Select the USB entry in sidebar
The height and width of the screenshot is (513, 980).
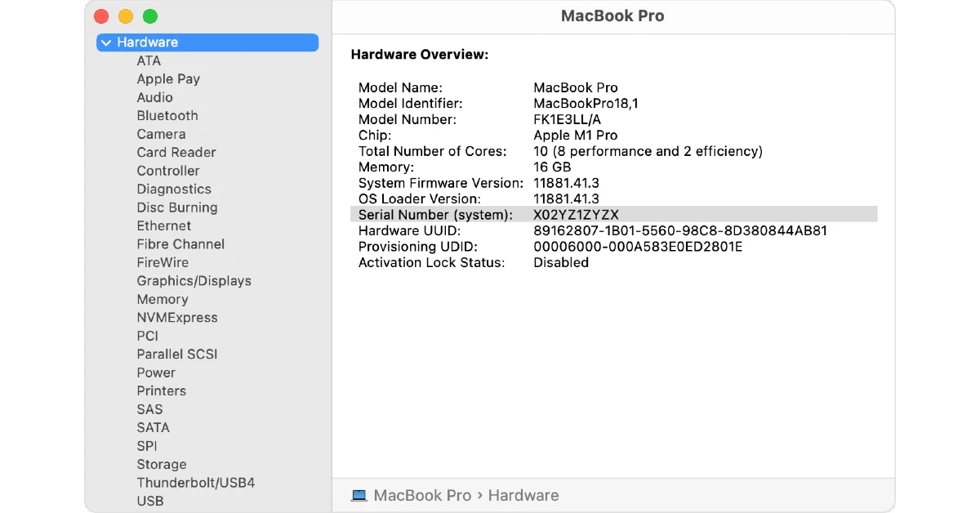click(150, 501)
